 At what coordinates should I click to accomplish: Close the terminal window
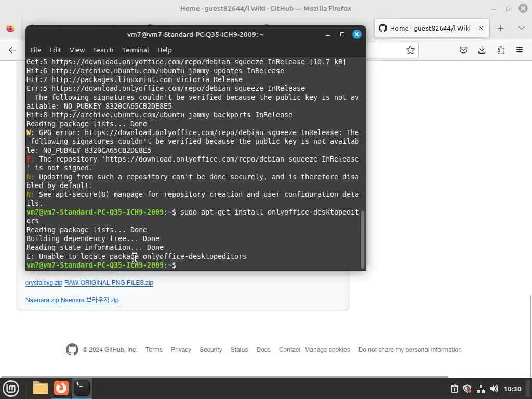[x=356, y=34]
